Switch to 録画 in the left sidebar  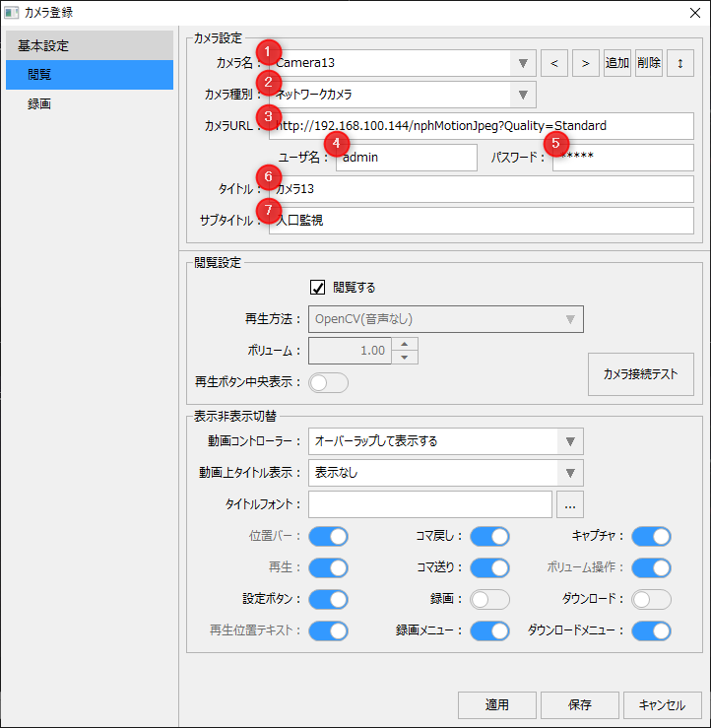click(x=90, y=104)
